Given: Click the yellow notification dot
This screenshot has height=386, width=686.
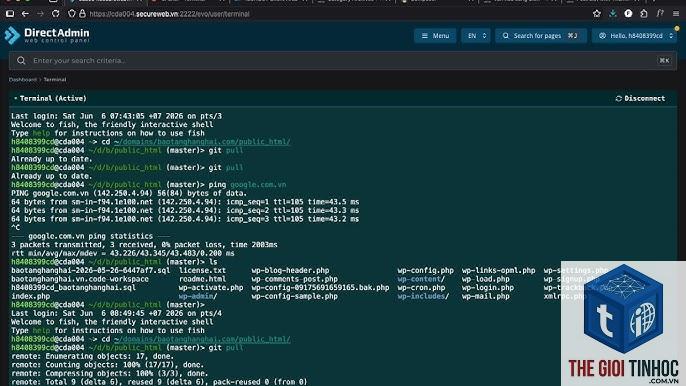Looking at the screenshot, I should point(677,28).
